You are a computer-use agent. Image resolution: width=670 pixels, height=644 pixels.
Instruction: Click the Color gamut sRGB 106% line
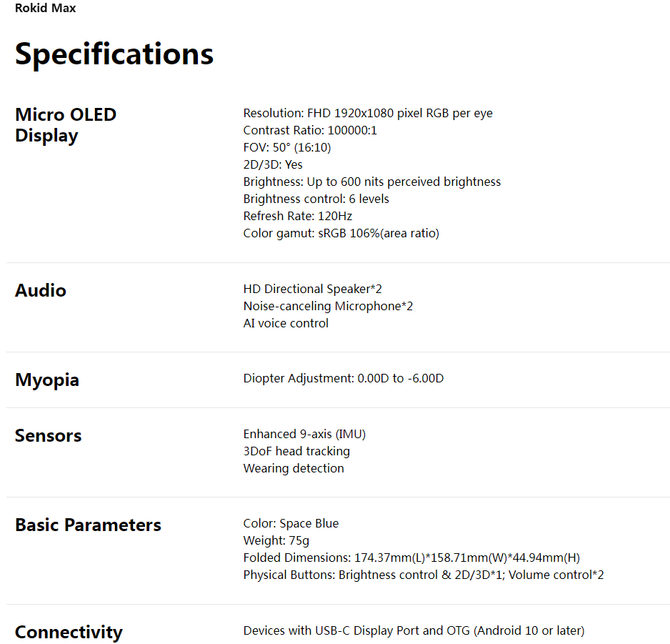(x=341, y=233)
